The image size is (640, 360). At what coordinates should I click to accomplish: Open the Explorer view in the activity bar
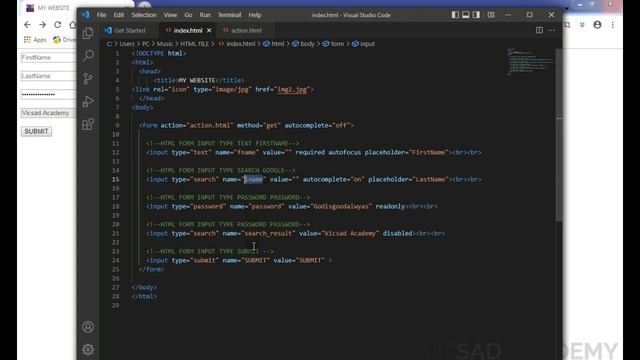tap(88, 33)
